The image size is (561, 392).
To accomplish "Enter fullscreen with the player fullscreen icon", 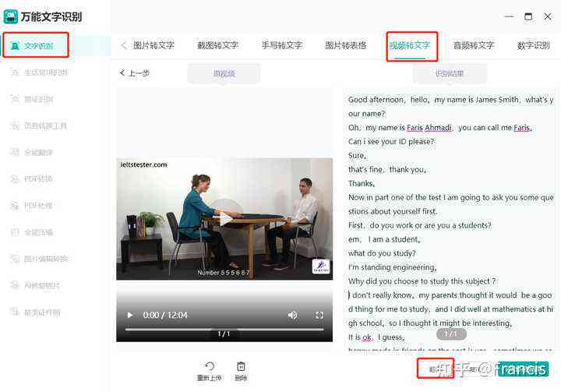I will point(319,315).
